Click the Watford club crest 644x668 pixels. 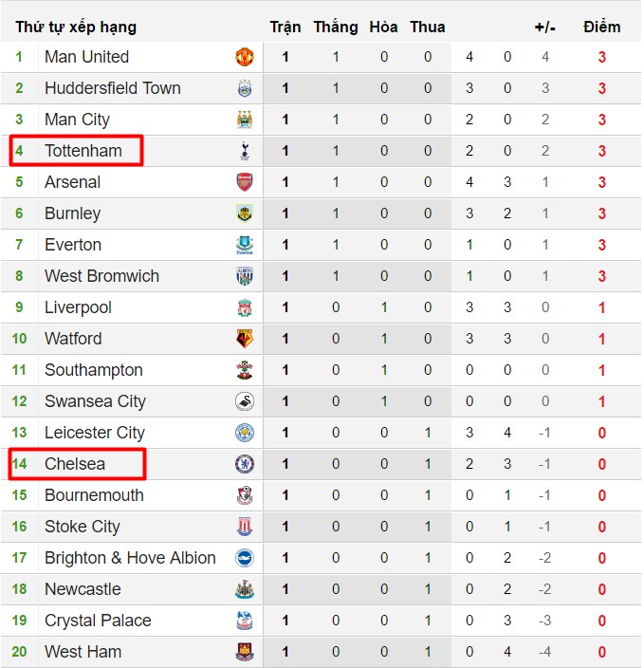pos(245,339)
